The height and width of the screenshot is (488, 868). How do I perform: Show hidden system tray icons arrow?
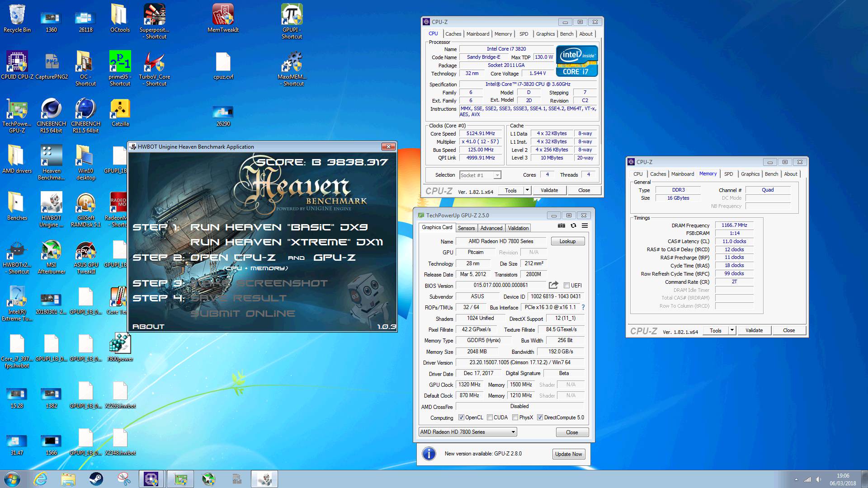coord(796,479)
